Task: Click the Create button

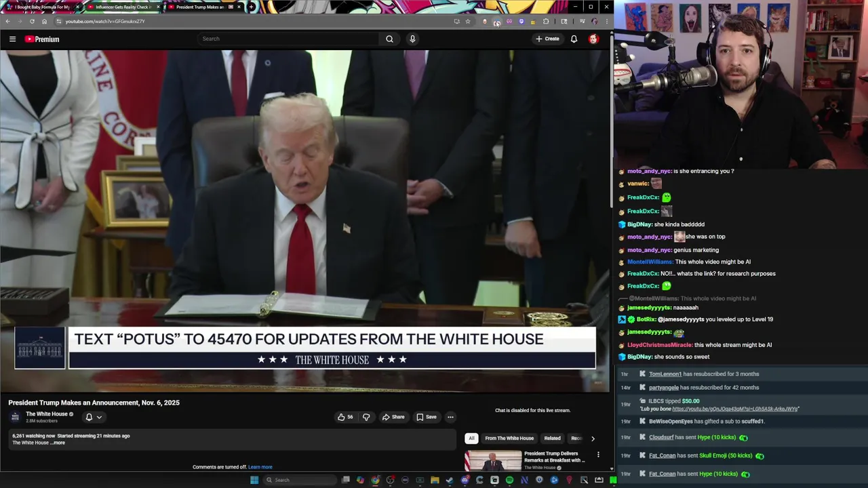Action: [x=547, y=39]
